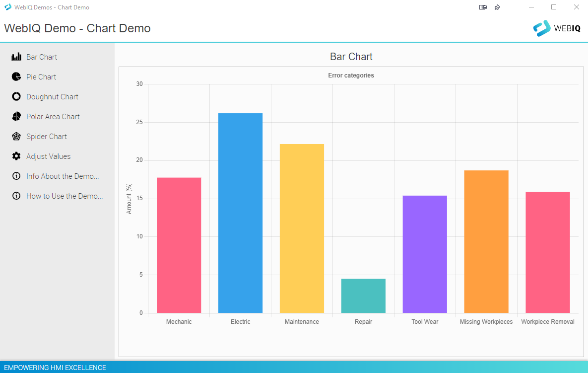Click the '0' y-axis tick value
This screenshot has width=588, height=373.
tap(141, 313)
